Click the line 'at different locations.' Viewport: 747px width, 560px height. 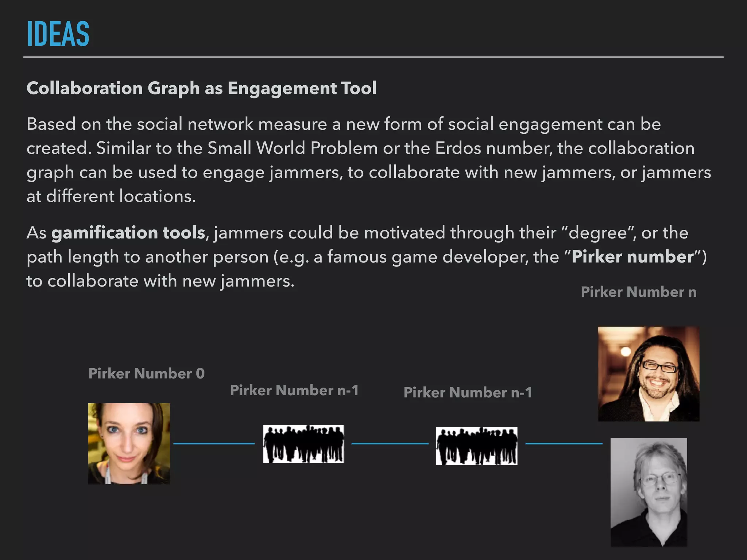coord(111,196)
